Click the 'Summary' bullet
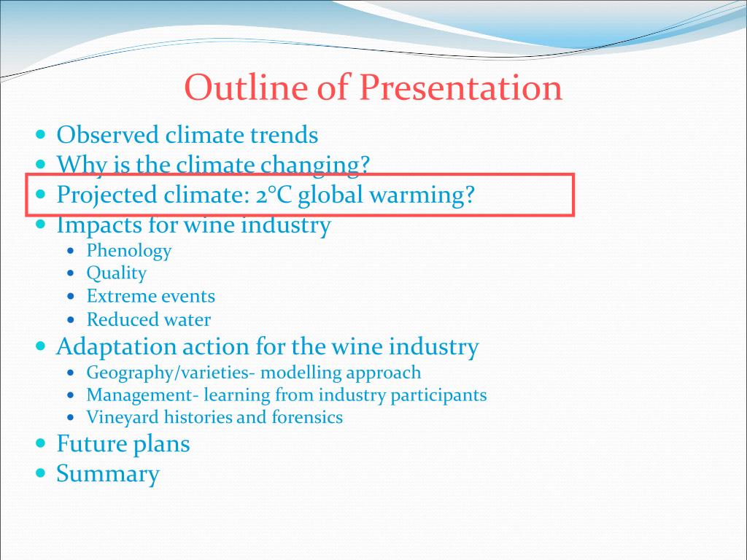This screenshot has height=560, width=747. pyautogui.click(x=108, y=474)
